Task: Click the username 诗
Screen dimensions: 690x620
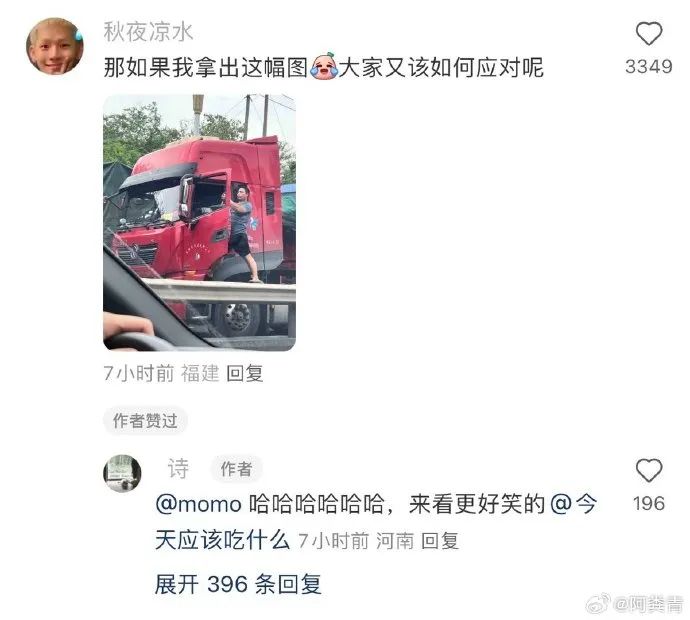Action: tap(178, 468)
